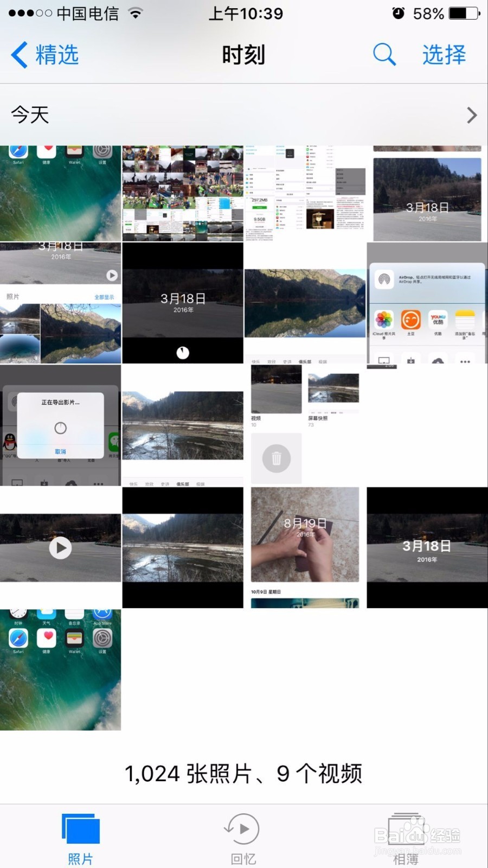The image size is (488, 868).
Task: Tap 选择 to select photos
Action: pos(444,55)
